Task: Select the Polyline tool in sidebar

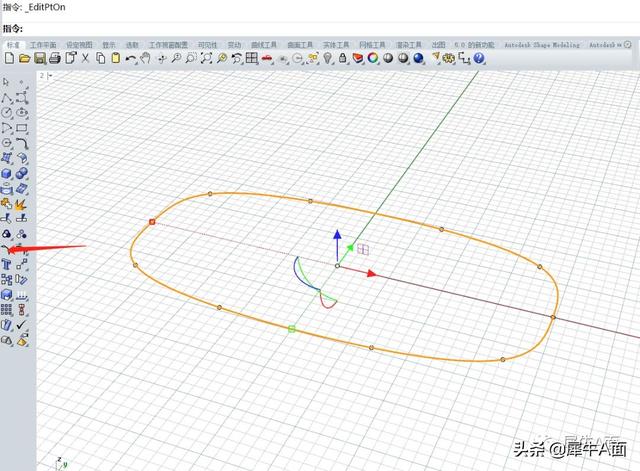Action: (x=7, y=98)
